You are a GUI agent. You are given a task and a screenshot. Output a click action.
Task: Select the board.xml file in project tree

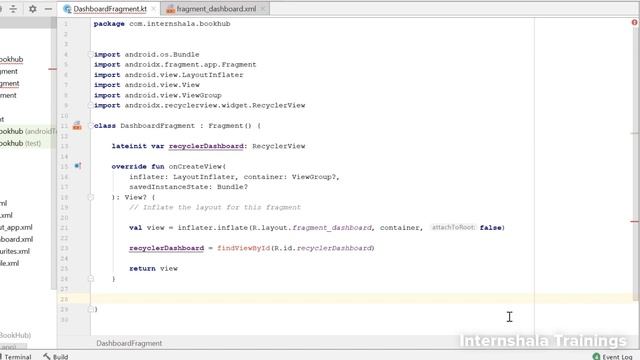16,239
